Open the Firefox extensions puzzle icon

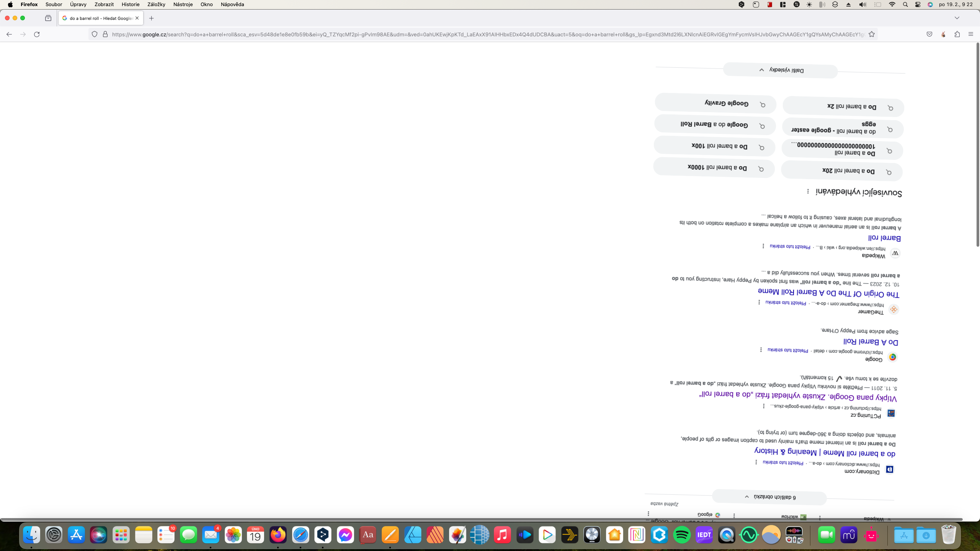(957, 34)
